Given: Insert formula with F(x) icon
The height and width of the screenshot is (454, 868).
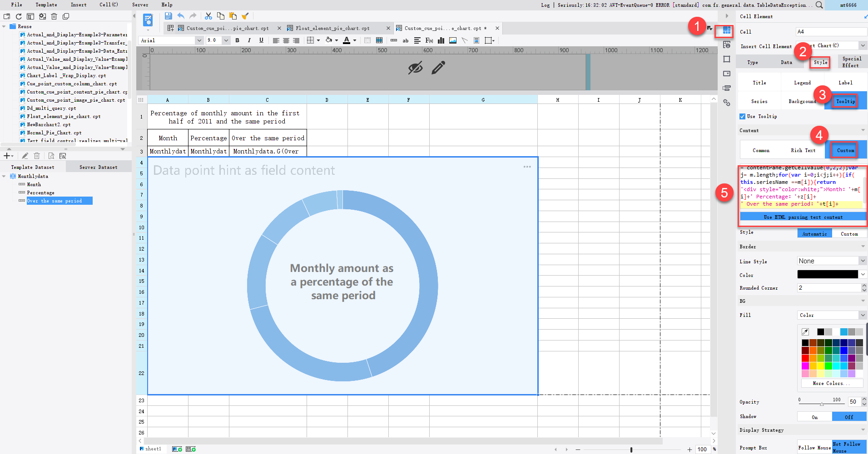Looking at the screenshot, I should 429,40.
